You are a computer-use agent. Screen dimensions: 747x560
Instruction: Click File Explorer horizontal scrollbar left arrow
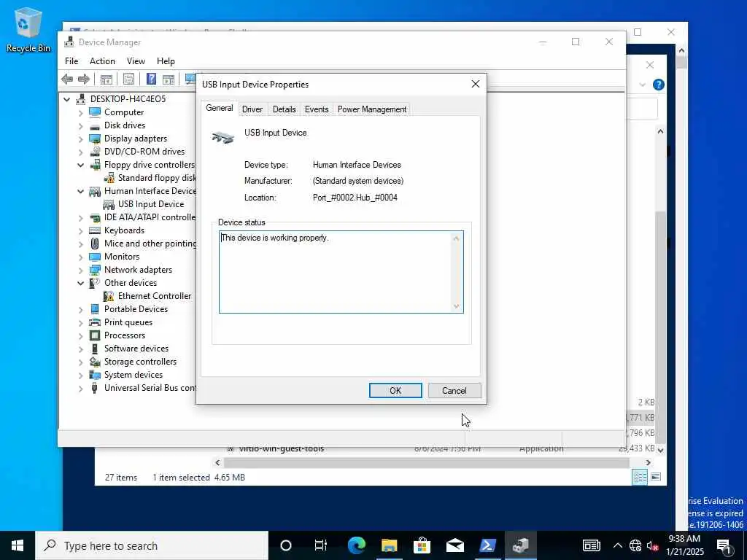coord(217,462)
